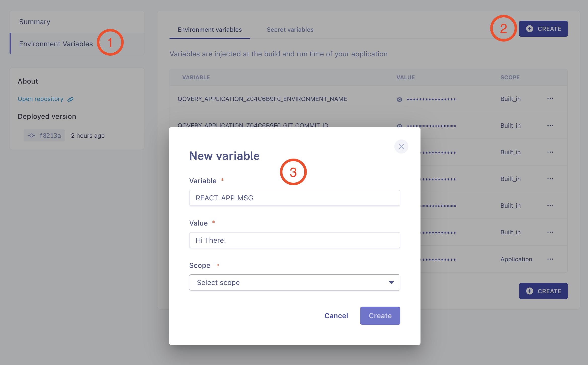The image size is (588, 365).
Task: Click the Environment Variables sidebar icon
Action: click(56, 43)
